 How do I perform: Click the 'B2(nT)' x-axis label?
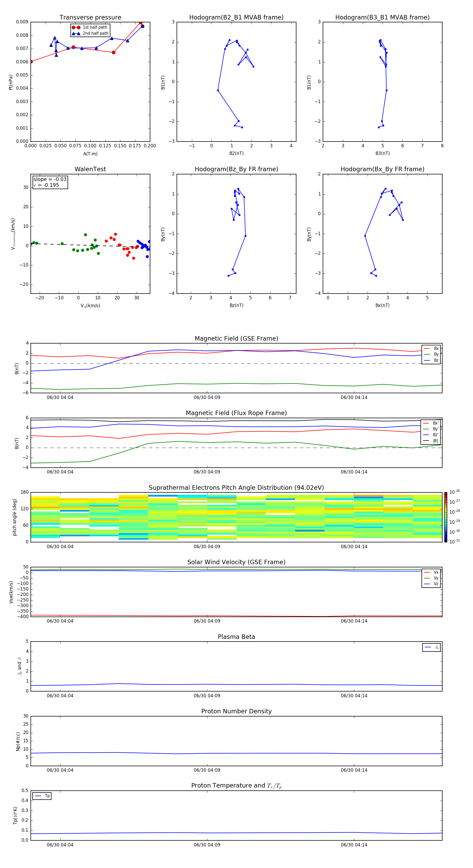(236, 153)
